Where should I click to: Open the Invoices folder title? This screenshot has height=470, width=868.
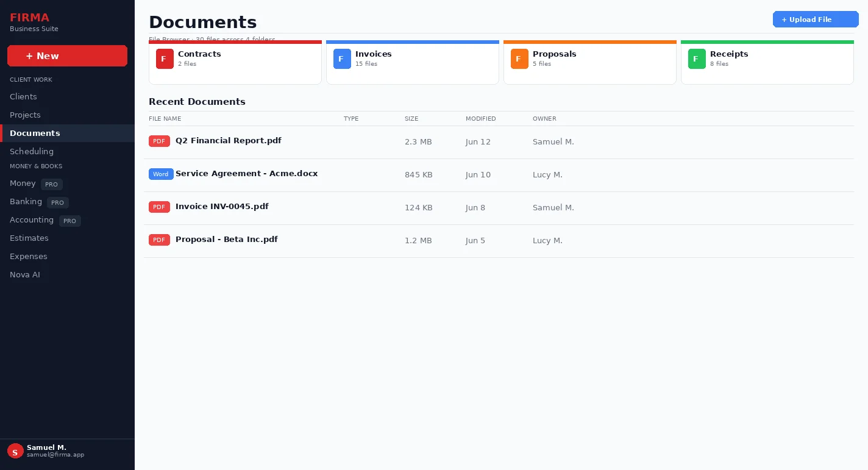coord(374,54)
